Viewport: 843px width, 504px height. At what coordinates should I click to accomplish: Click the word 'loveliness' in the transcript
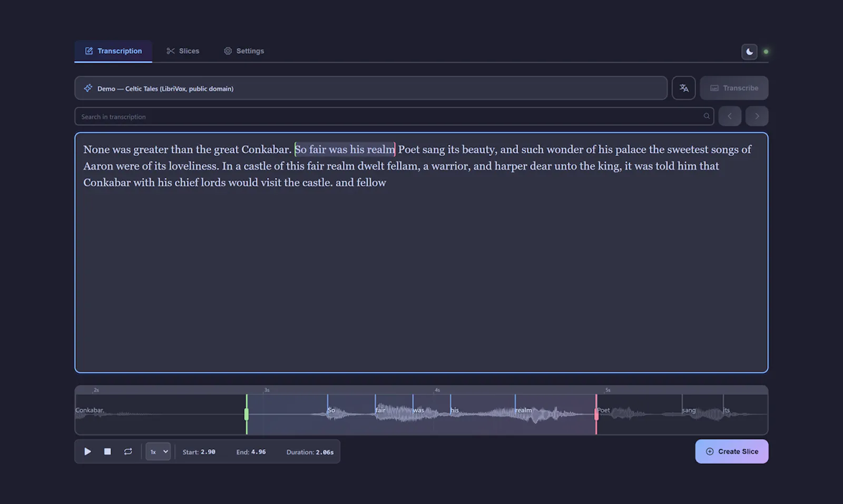pyautogui.click(x=193, y=166)
